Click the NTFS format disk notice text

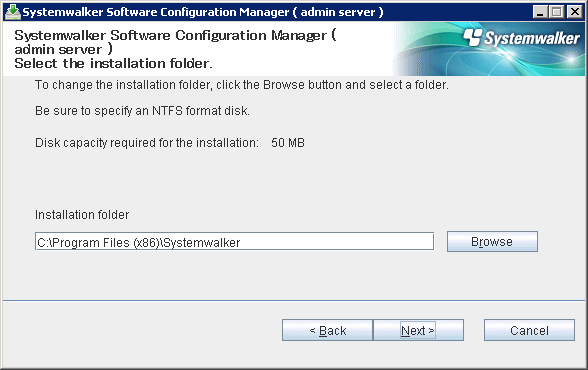coord(142,111)
